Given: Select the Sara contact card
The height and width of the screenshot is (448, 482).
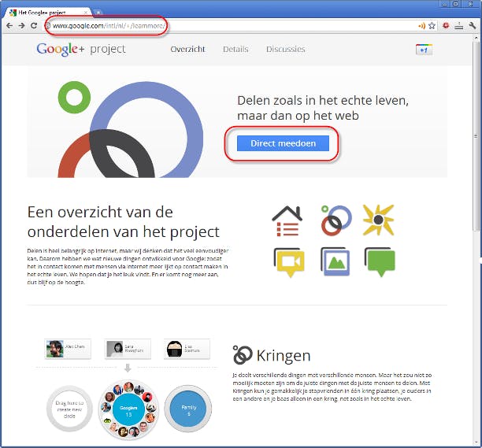Looking at the screenshot, I should coord(128,349).
